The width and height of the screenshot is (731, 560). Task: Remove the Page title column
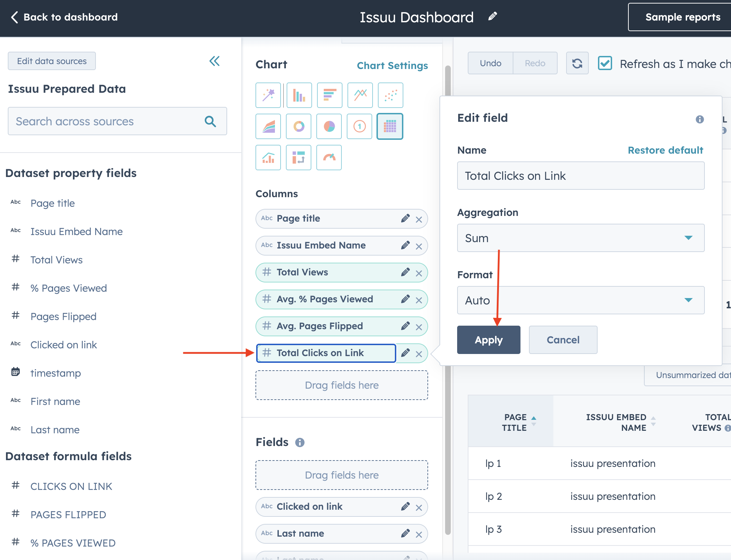coord(419,219)
